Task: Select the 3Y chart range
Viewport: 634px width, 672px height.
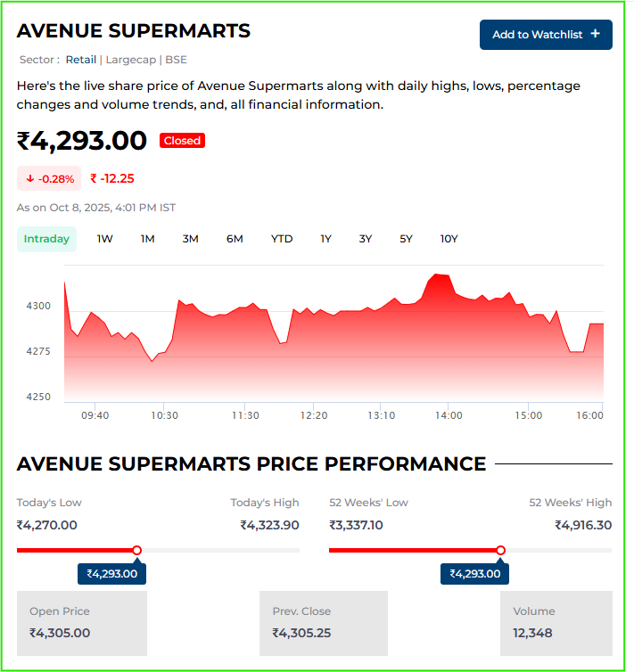Action: click(x=366, y=239)
